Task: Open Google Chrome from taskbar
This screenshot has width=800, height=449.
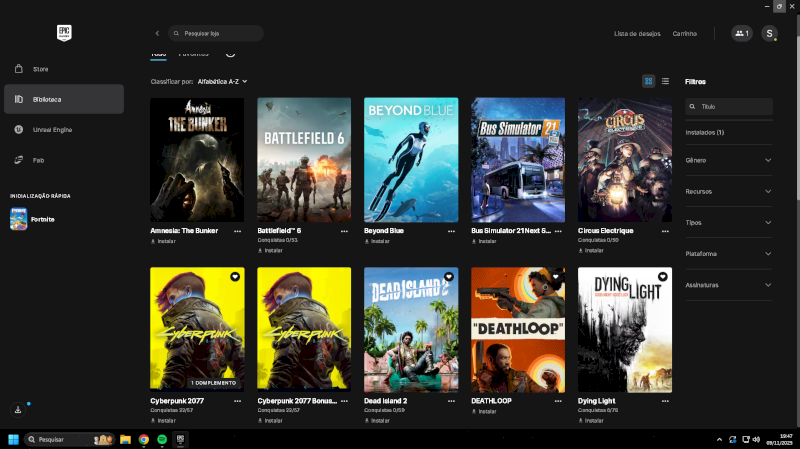Action: tap(144, 439)
